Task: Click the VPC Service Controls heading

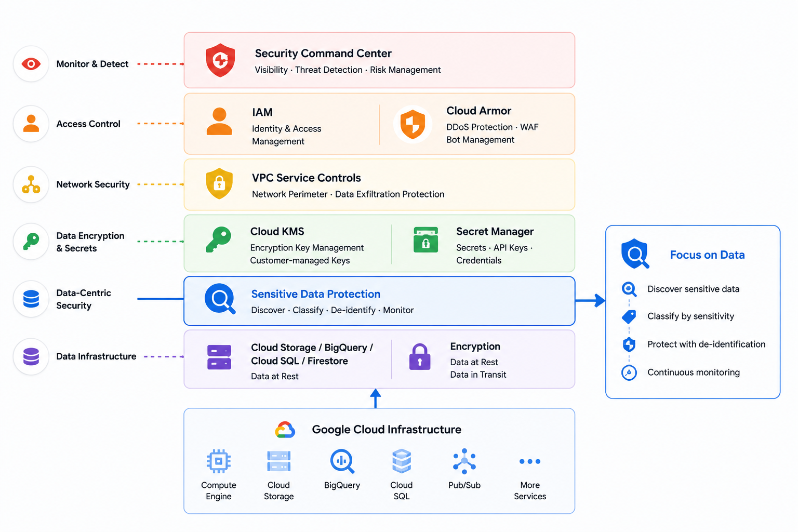Action: (306, 178)
